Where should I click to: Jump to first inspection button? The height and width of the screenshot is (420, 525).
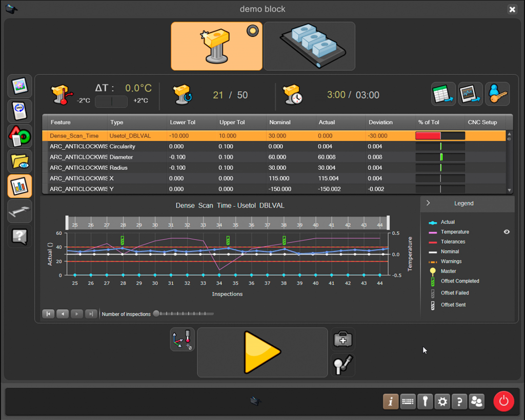point(49,314)
